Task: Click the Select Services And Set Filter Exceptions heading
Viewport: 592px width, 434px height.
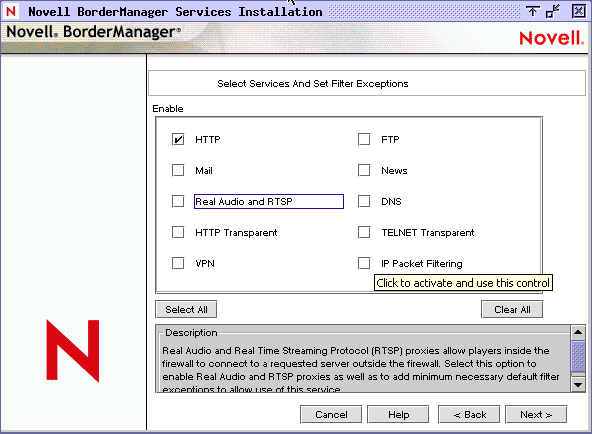Action: pos(313,83)
